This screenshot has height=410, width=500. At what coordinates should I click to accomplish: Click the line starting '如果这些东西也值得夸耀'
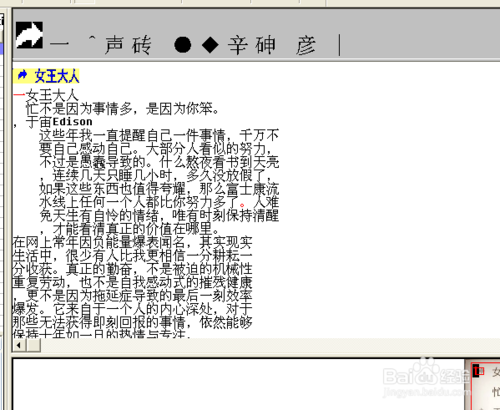[x=159, y=189]
